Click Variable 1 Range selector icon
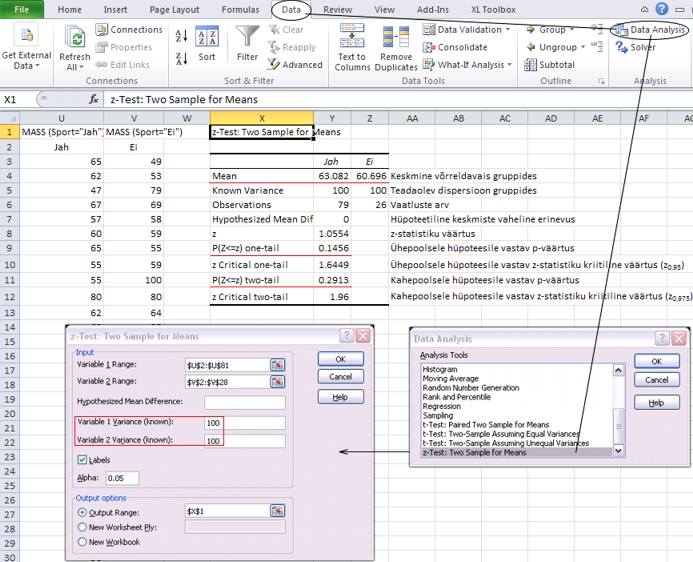This screenshot has height=562, width=693. coord(277,365)
